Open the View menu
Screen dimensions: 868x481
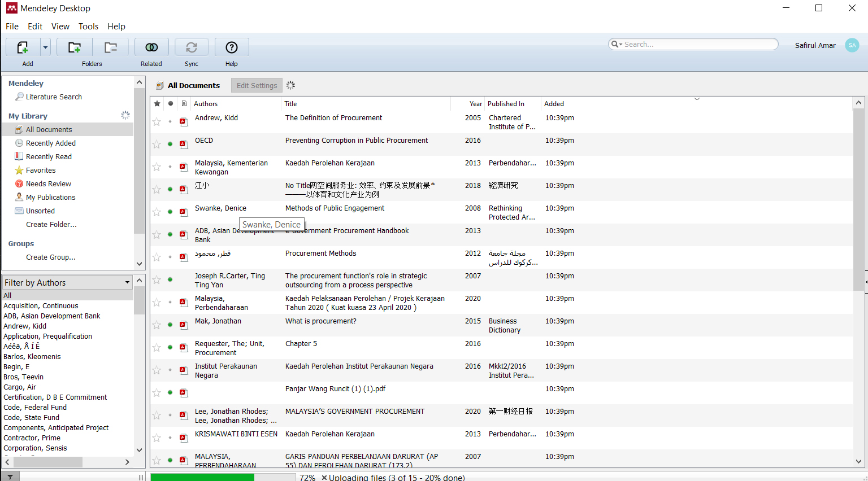[x=60, y=27]
